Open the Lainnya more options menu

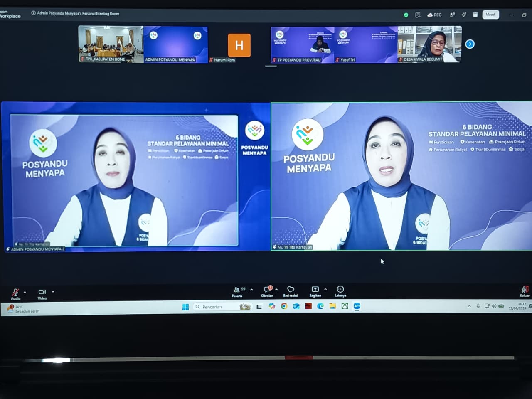(340, 291)
